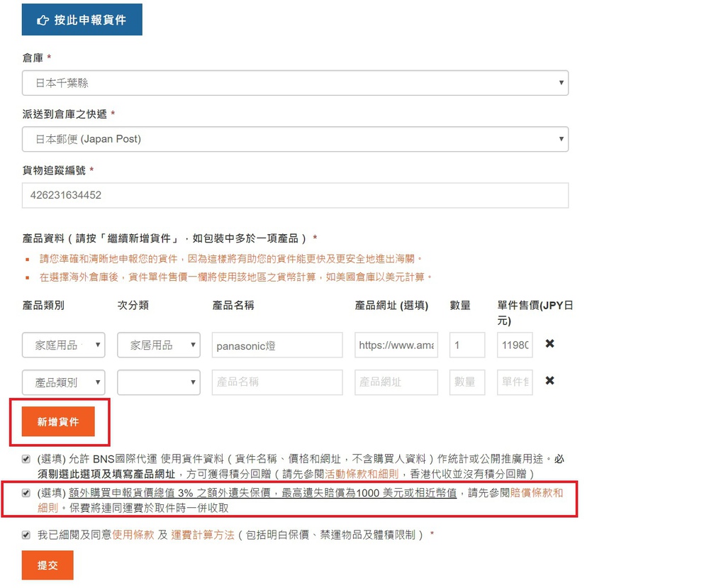Viewport: 726px width, 588px height.
Task: Click the first row quantity field
Action: 467,345
